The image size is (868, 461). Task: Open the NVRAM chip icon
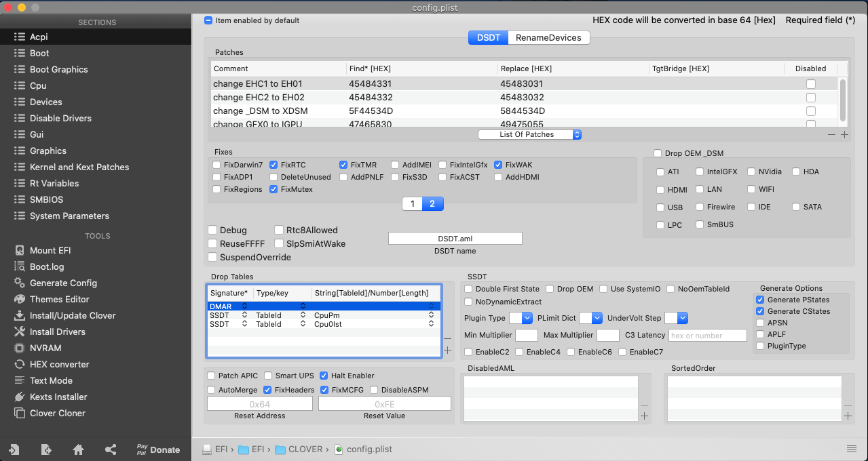point(18,348)
